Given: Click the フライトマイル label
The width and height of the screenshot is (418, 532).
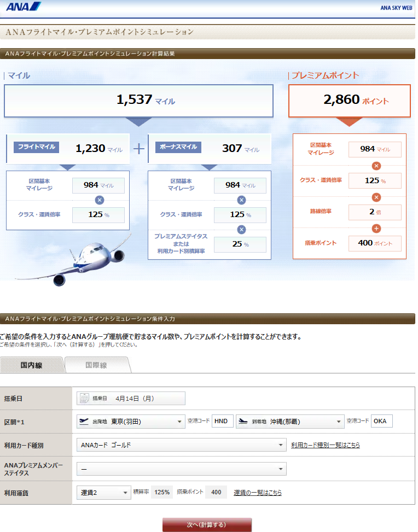Looking at the screenshot, I should (x=36, y=147).
